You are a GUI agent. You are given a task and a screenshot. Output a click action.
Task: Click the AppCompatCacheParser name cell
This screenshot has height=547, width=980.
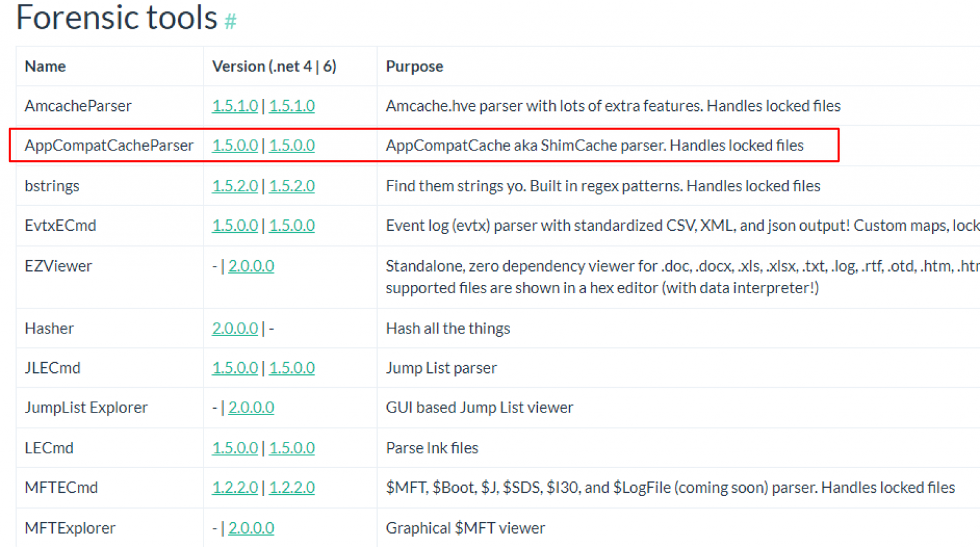109,145
